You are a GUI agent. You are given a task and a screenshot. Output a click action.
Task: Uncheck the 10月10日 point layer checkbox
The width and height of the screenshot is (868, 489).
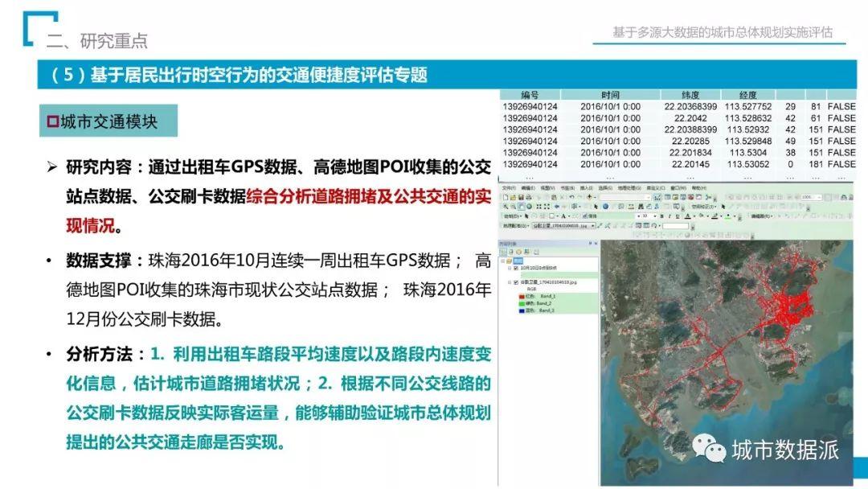516,269
